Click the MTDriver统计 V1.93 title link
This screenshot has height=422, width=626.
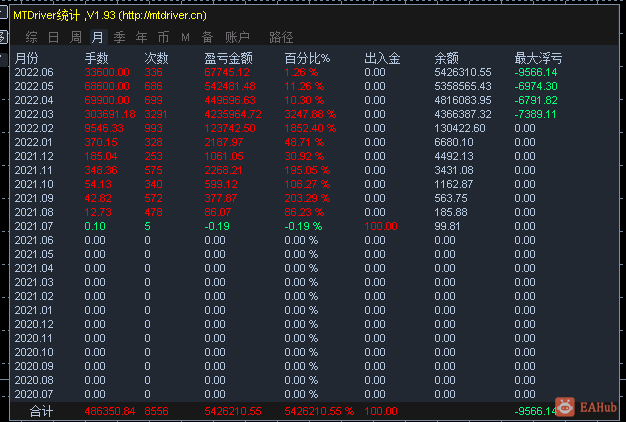point(110,16)
